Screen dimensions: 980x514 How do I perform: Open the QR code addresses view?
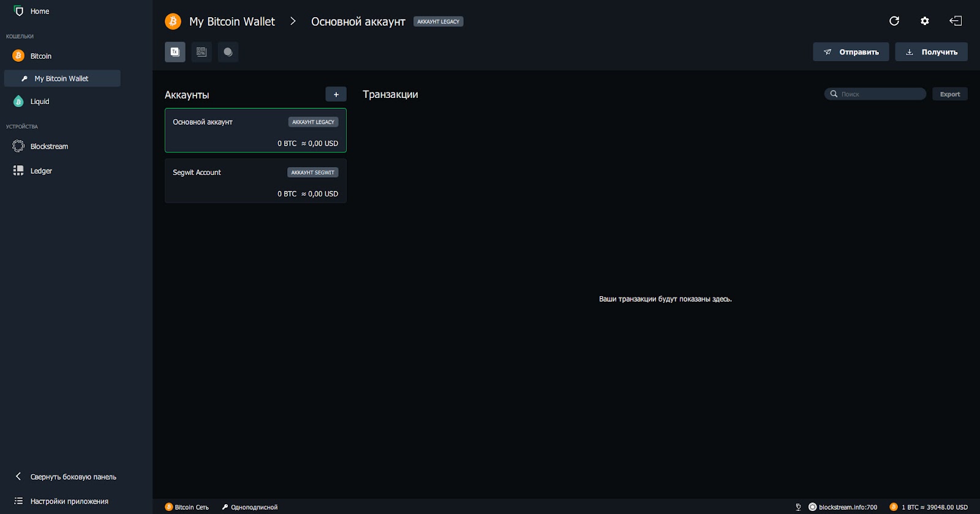202,52
